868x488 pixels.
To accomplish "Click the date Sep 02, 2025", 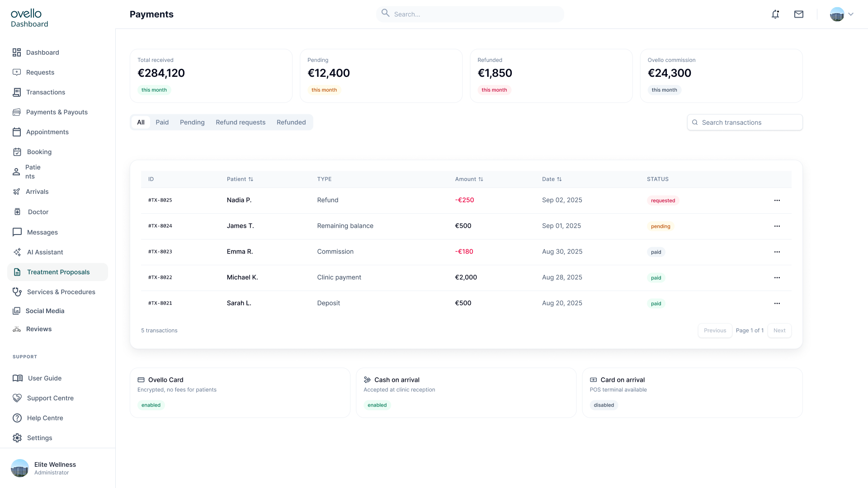I will coord(562,200).
